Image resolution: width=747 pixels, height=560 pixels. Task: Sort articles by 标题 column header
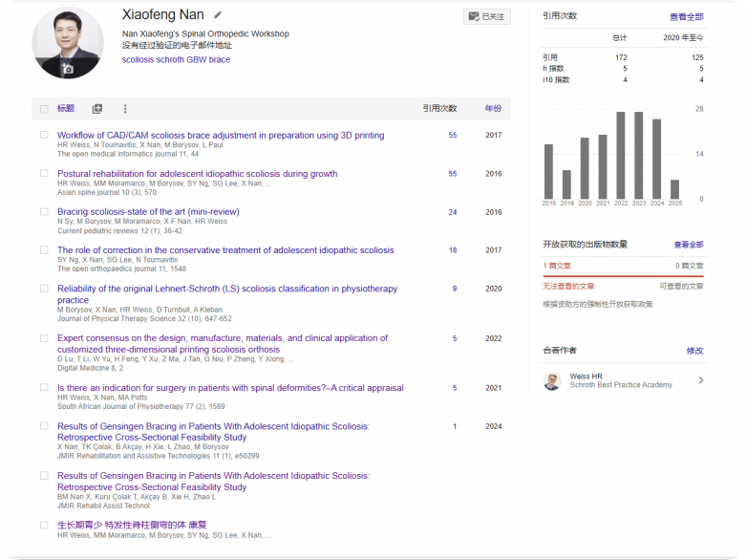tap(65, 109)
